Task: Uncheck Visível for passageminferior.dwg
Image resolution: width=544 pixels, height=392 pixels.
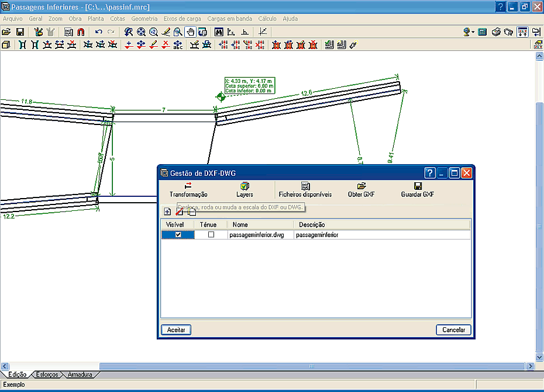Action: (178, 234)
